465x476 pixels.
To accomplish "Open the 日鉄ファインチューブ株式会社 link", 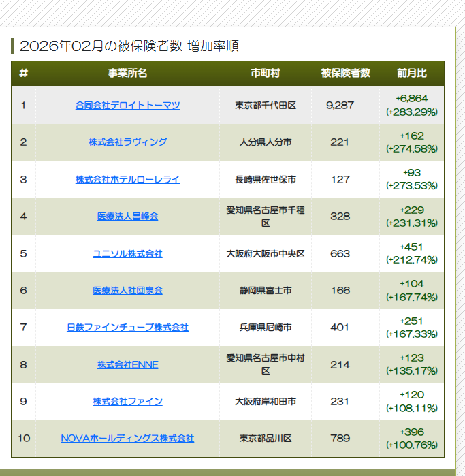I will click(127, 328).
